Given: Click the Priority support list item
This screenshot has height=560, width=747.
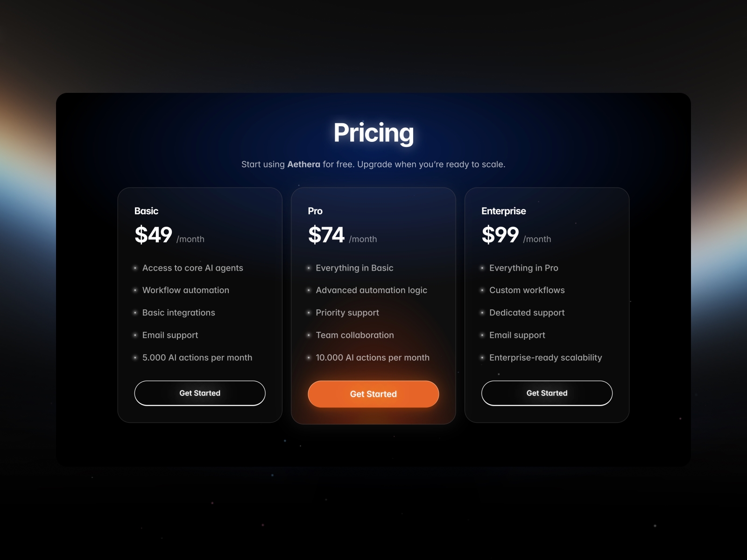Looking at the screenshot, I should click(x=347, y=313).
